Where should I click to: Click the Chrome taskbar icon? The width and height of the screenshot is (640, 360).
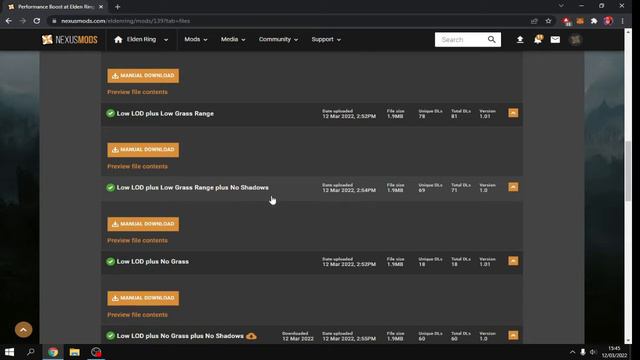53,352
